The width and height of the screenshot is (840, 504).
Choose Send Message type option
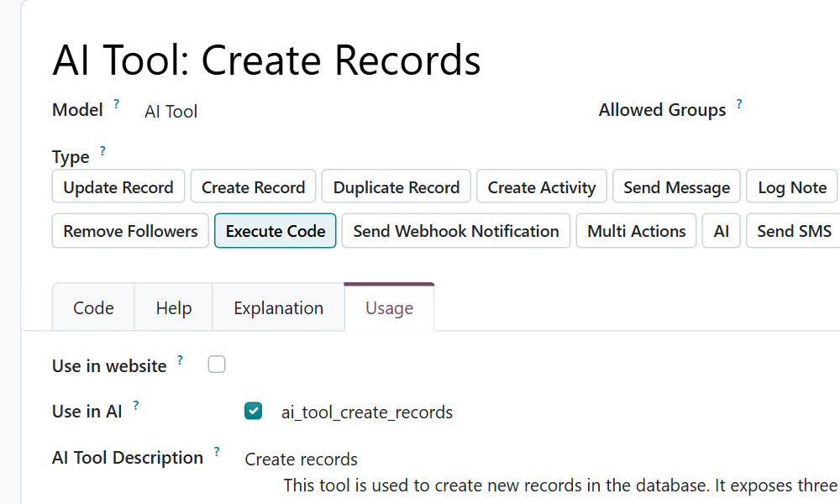click(676, 187)
